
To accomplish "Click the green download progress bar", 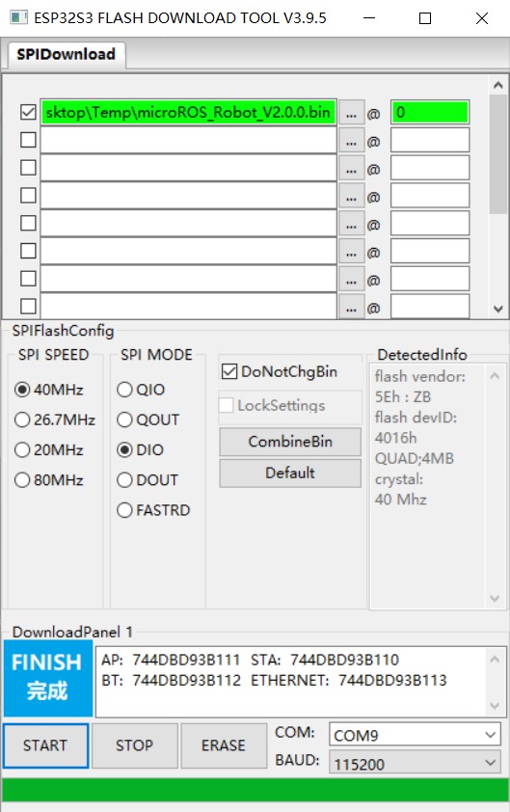I will coord(255,791).
